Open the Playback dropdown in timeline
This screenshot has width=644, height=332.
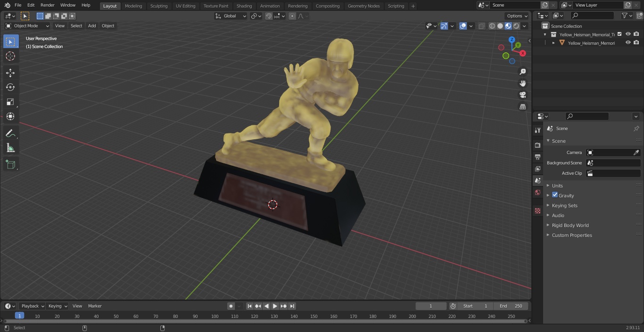pos(32,306)
